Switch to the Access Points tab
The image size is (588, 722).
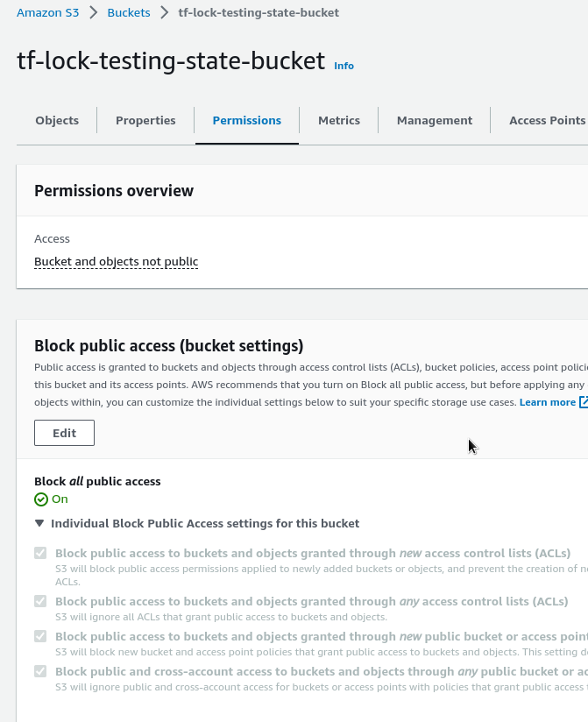coord(547,121)
